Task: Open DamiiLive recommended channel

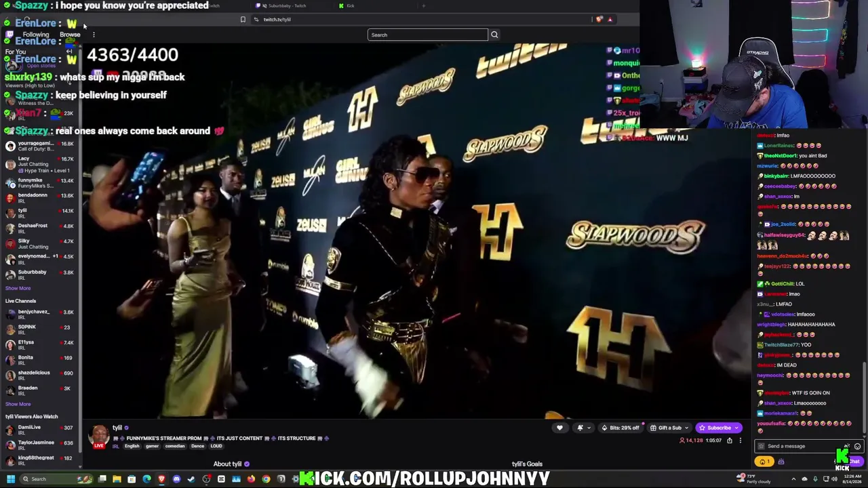Action: (41, 430)
